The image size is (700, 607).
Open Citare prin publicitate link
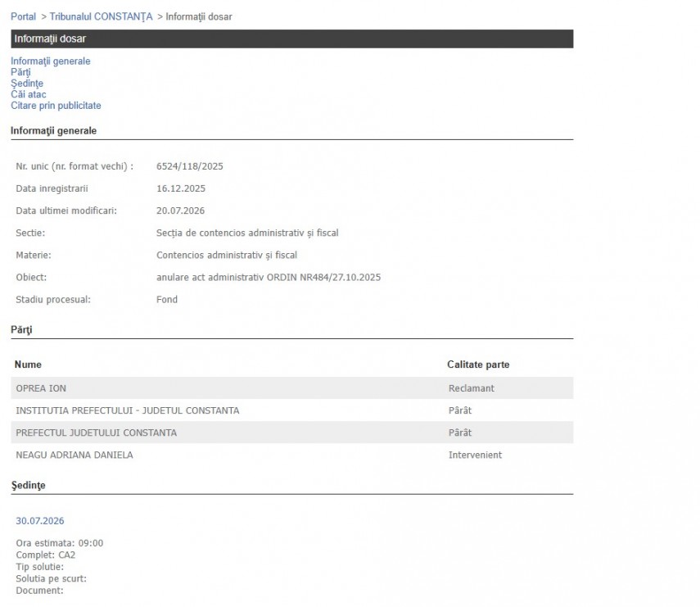56,106
